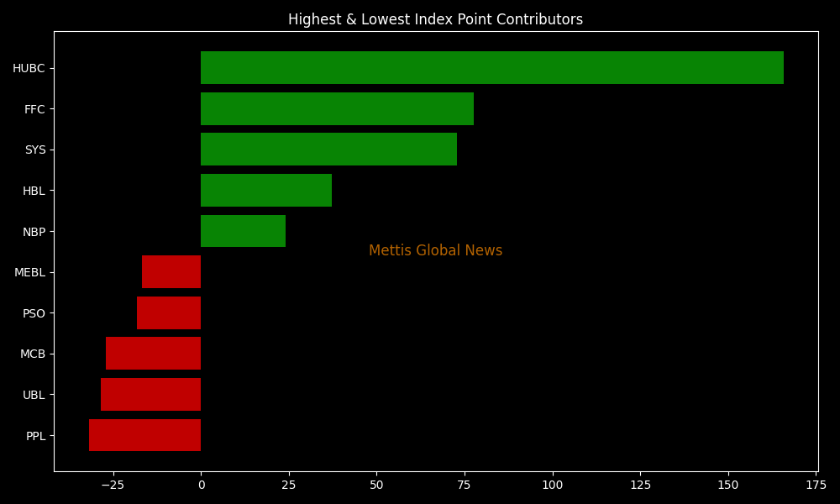Click the red MCB bar
Viewport: 840px width, 504px height.
tap(153, 354)
